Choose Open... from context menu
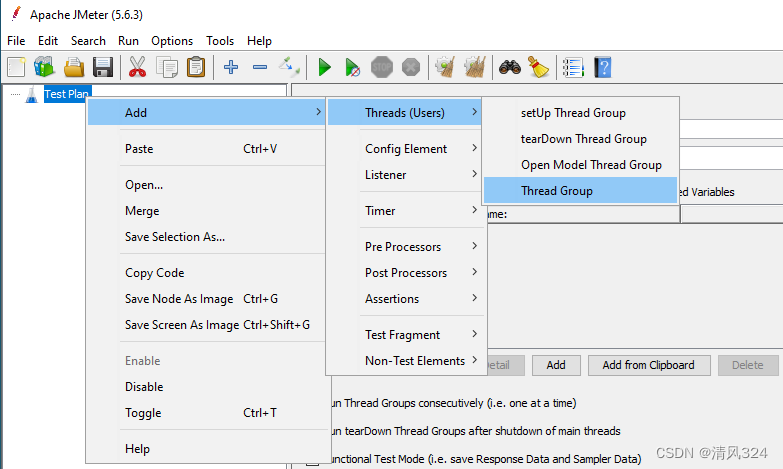 [x=206, y=185]
